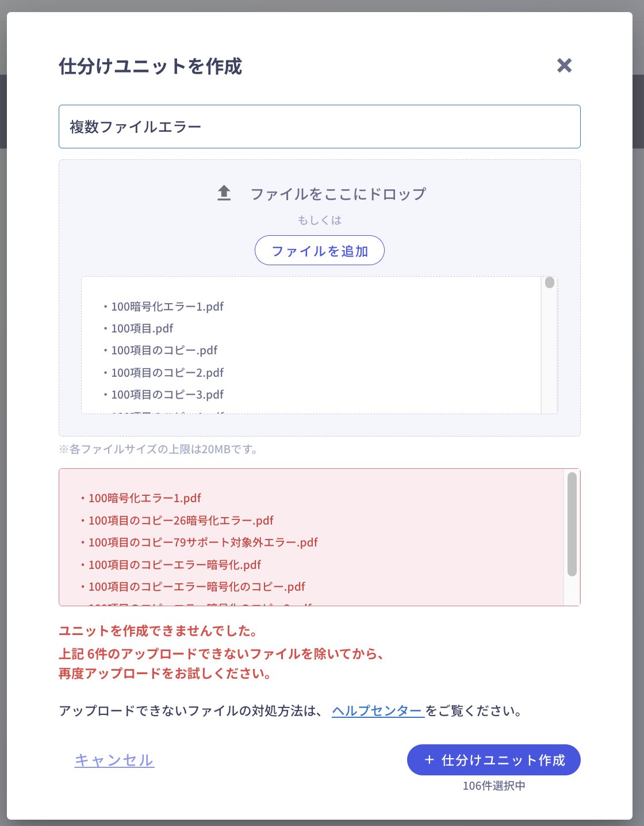The image size is (644, 826).
Task: Select 100暗号化エラー1.pdf in the uploaded list
Action: click(167, 307)
